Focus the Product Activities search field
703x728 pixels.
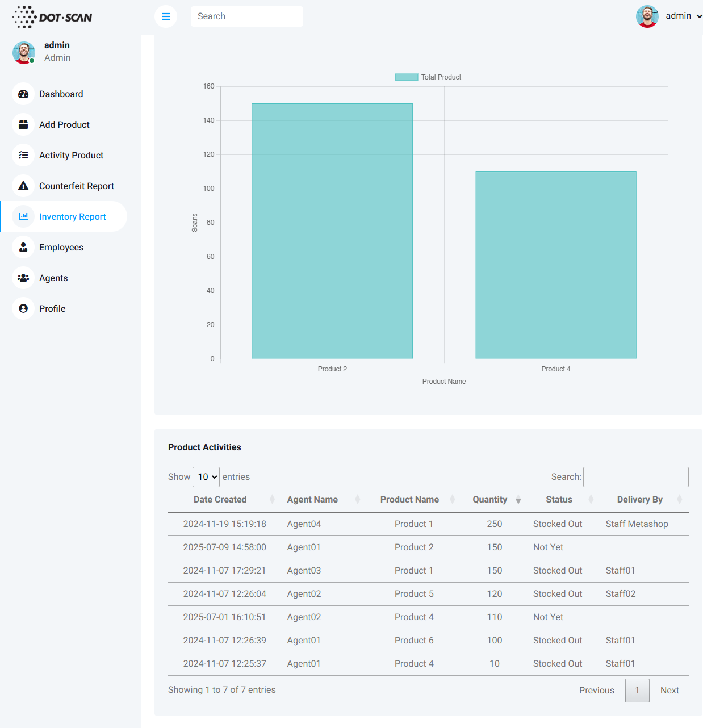point(635,477)
